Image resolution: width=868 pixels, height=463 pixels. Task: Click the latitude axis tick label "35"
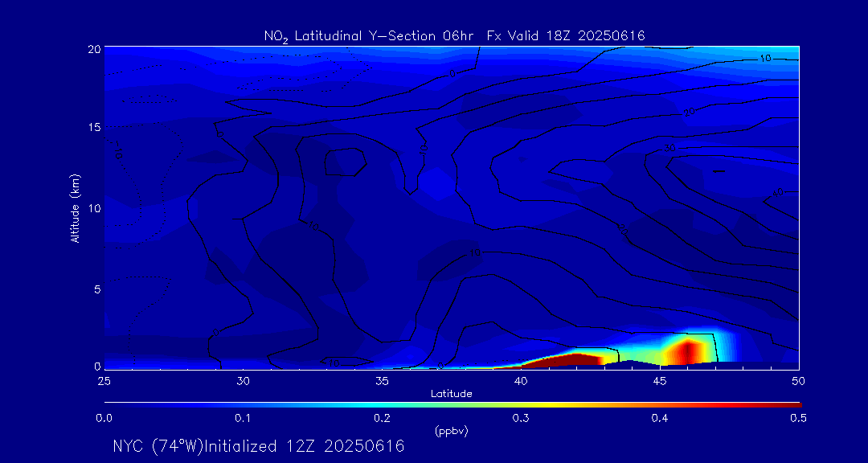[x=382, y=381]
